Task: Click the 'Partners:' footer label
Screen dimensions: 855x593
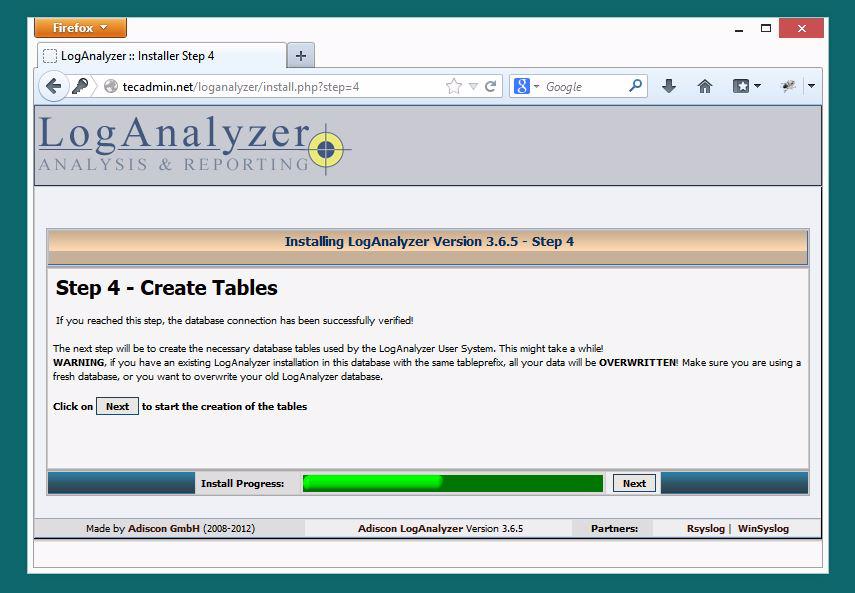Action: pyautogui.click(x=614, y=529)
